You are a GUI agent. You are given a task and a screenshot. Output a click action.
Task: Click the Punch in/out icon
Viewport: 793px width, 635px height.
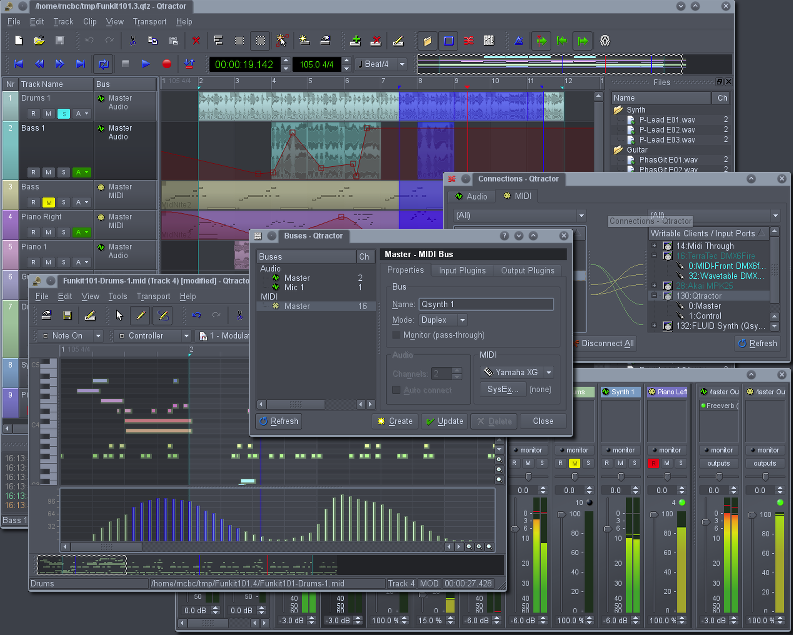pos(189,64)
